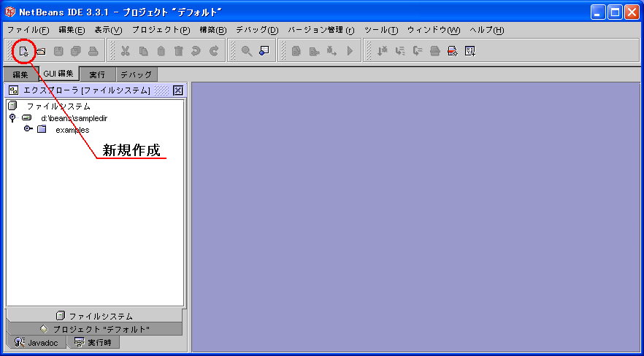The height and width of the screenshot is (356, 644).
Task: Open the ファイル(F) menu
Action: pos(28,31)
